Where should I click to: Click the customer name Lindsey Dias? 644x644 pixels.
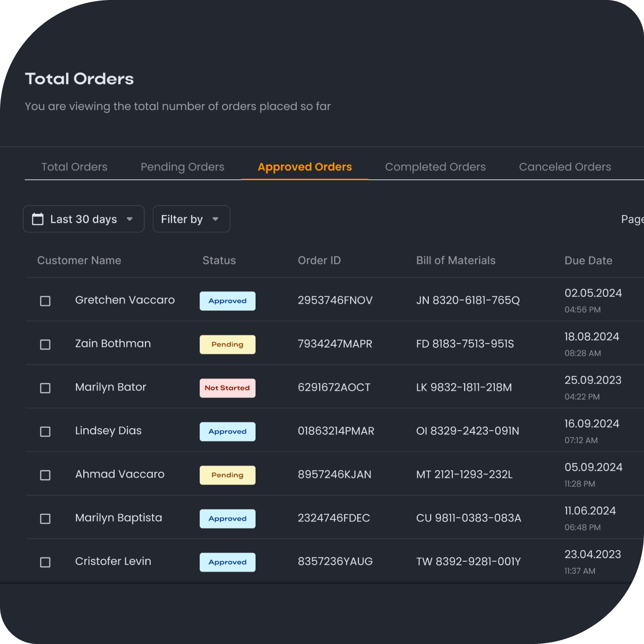[x=108, y=431]
